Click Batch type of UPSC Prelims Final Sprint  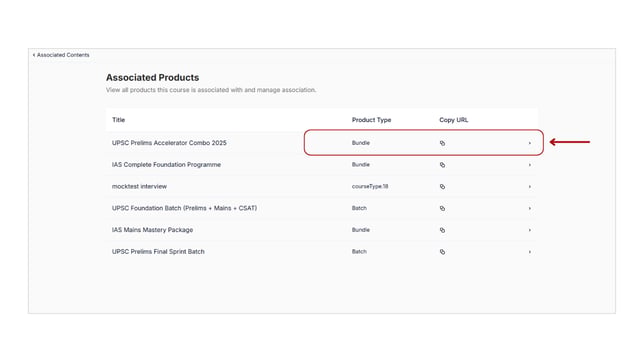click(359, 252)
